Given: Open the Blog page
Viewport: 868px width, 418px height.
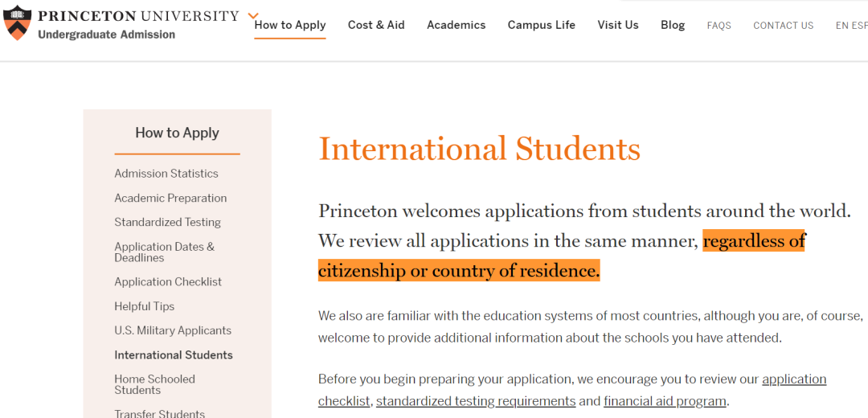Looking at the screenshot, I should [x=673, y=25].
